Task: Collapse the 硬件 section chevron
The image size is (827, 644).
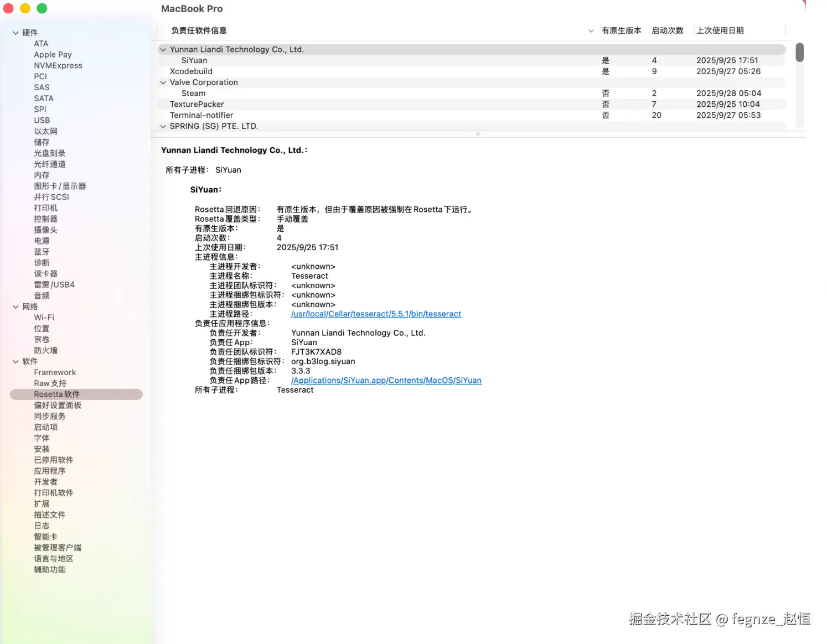Action: [15, 33]
